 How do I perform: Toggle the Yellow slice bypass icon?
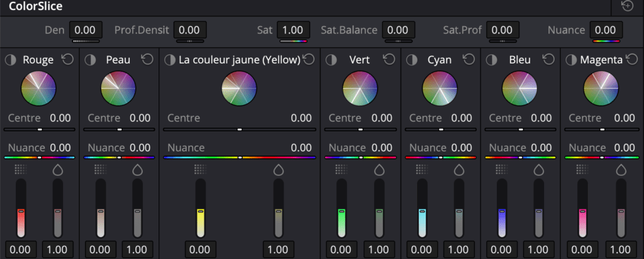coord(170,60)
